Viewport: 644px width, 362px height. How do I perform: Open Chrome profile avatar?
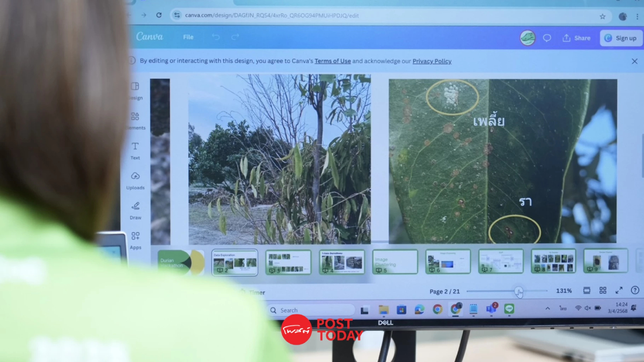coord(623,17)
